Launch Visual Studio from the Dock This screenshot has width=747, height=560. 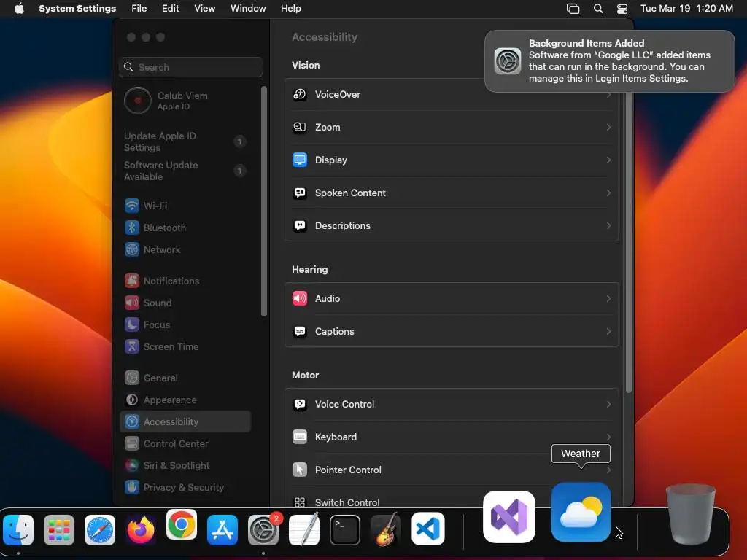click(508, 517)
